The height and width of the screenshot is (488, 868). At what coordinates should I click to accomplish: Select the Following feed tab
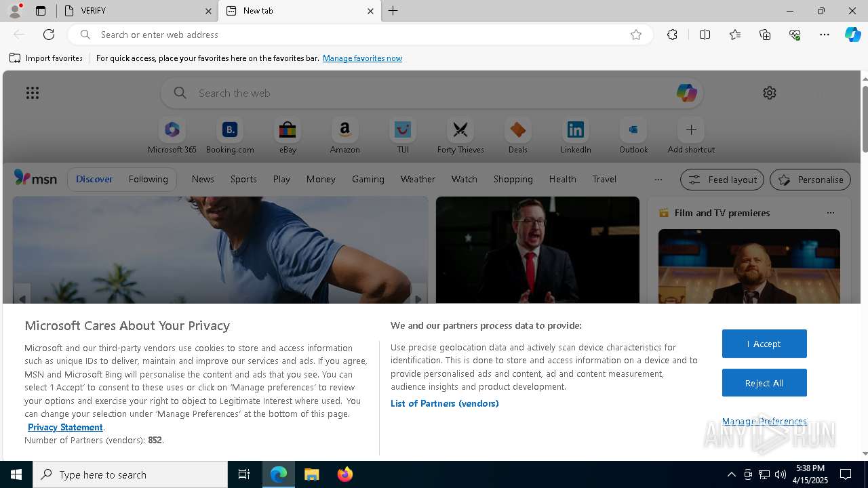pyautogui.click(x=148, y=179)
